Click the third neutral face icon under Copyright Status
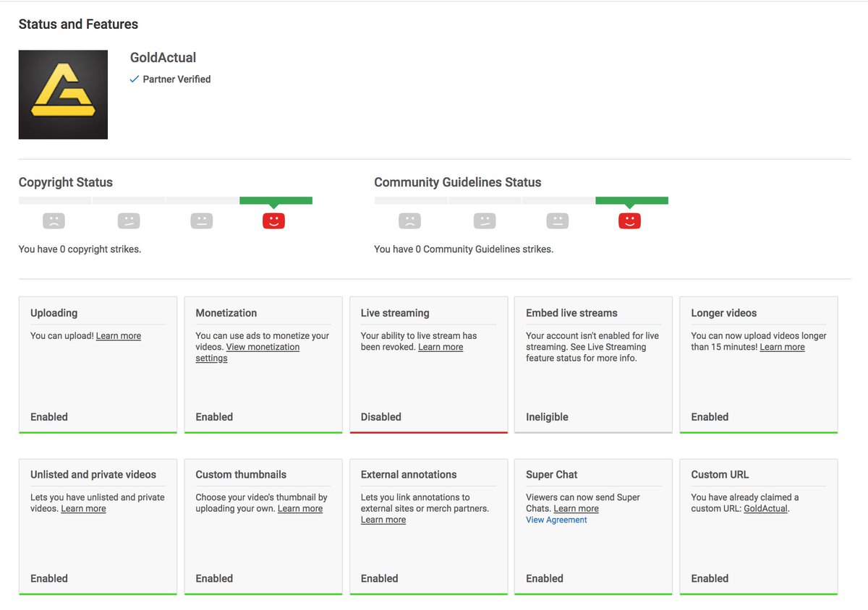This screenshot has height=610, width=868. click(x=202, y=221)
